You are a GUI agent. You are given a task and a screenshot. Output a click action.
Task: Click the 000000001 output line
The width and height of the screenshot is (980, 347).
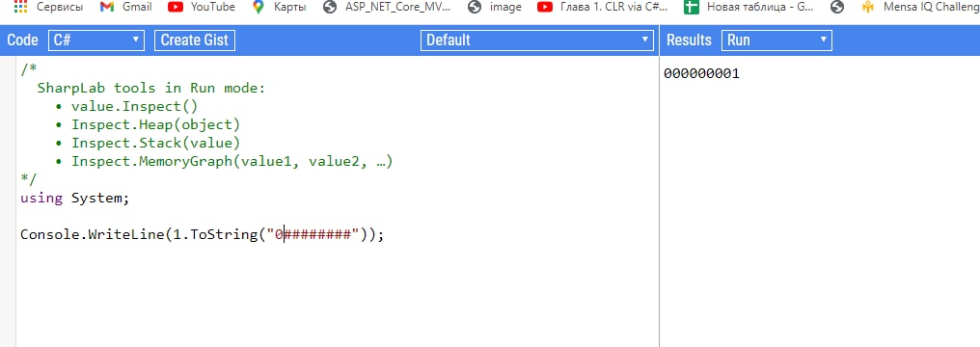(701, 73)
